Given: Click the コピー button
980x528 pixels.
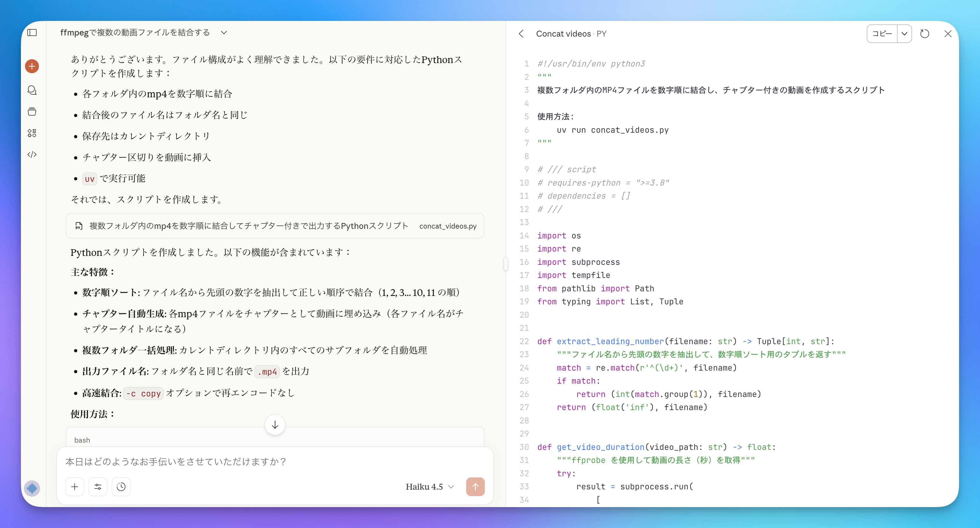Looking at the screenshot, I should [x=882, y=33].
